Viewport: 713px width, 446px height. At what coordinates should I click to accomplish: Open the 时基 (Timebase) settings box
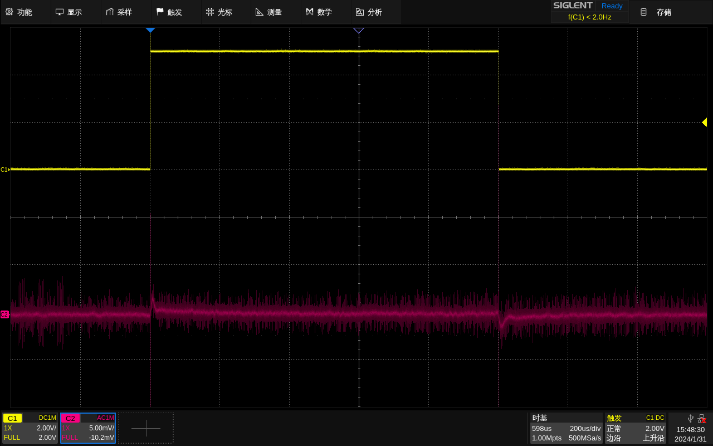click(565, 427)
